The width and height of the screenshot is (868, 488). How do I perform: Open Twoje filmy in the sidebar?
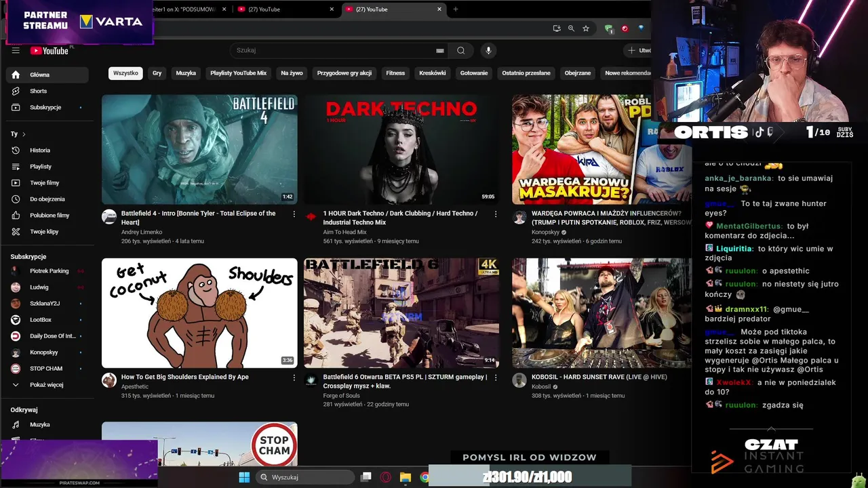pyautogui.click(x=47, y=182)
